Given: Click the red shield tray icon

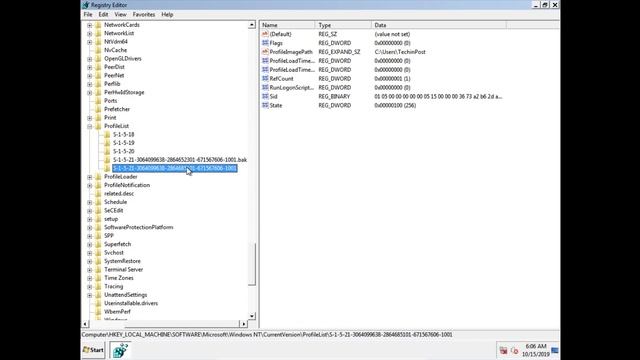Looking at the screenshot, I should point(503,351).
